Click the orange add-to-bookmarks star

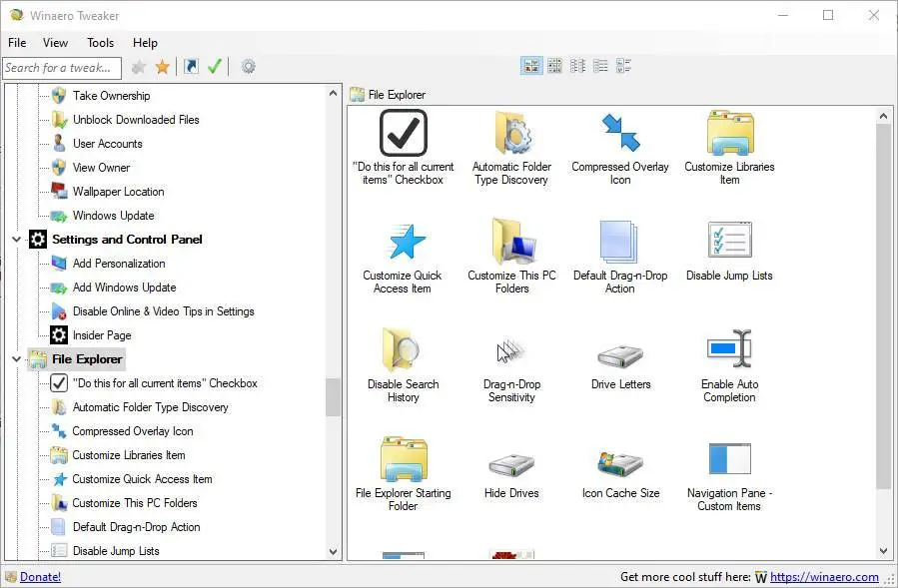(163, 67)
